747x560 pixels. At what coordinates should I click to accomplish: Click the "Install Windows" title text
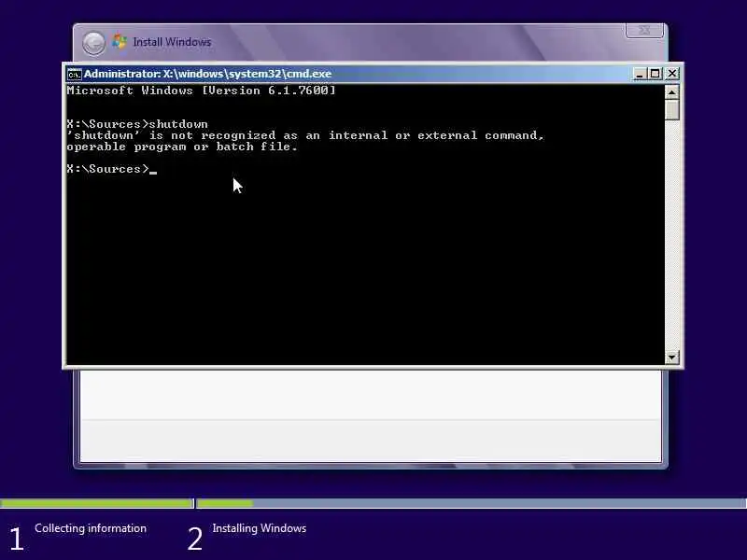click(x=172, y=42)
